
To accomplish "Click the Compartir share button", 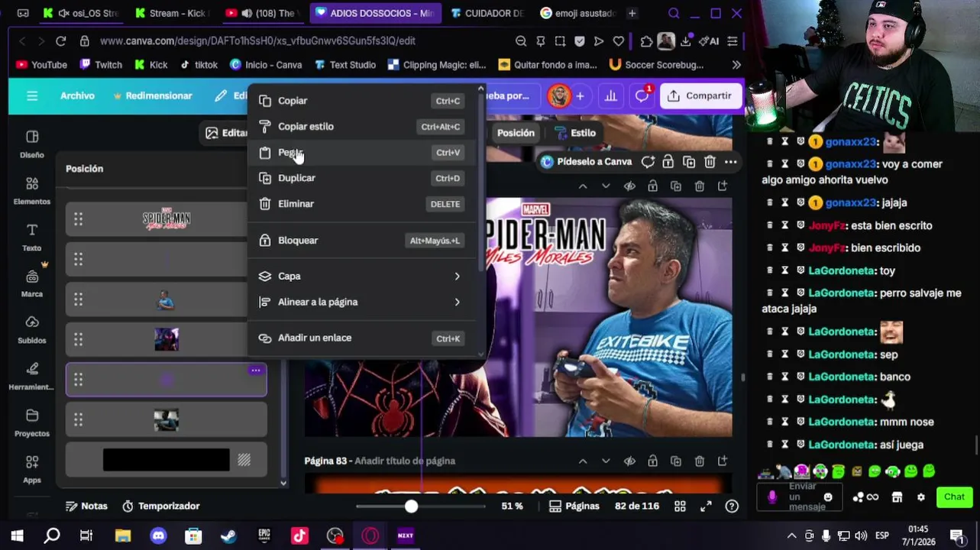I will point(700,95).
